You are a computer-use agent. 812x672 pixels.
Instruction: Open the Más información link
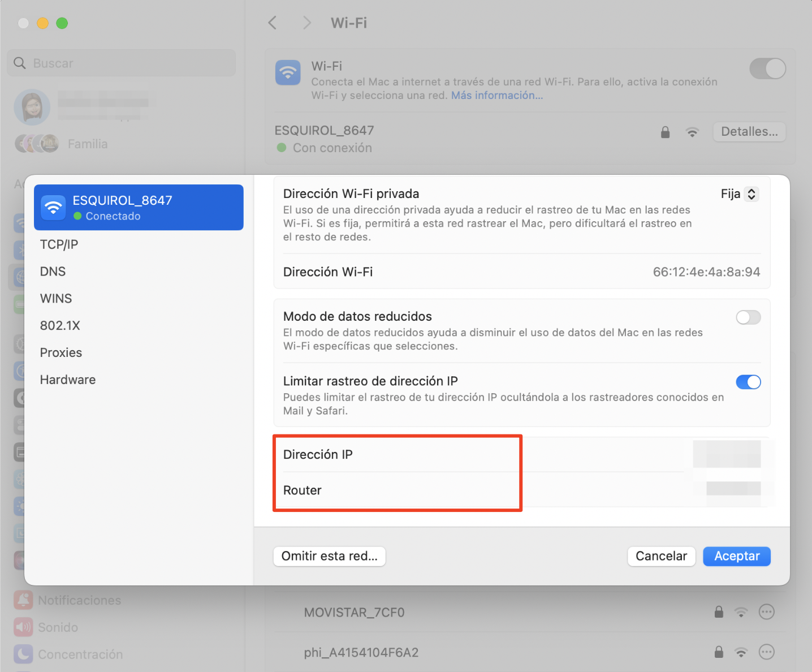(x=496, y=95)
